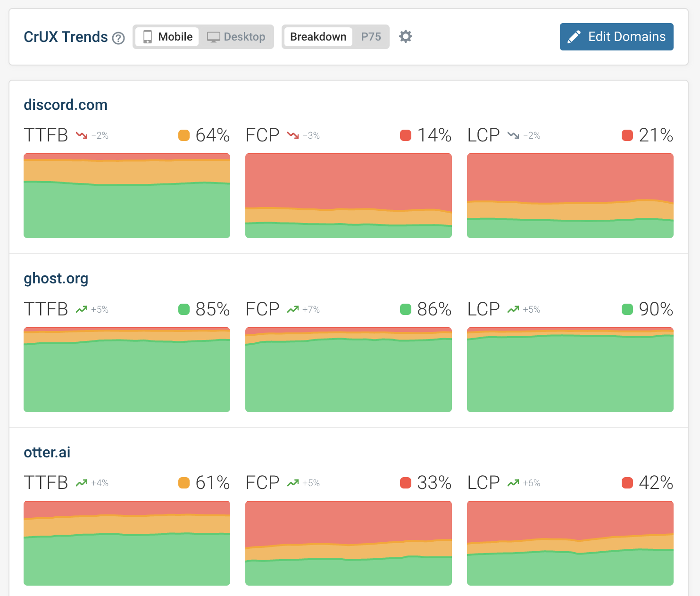Click green status dot beside ghost.org 85%
This screenshot has width=700, height=596.
coord(184,309)
